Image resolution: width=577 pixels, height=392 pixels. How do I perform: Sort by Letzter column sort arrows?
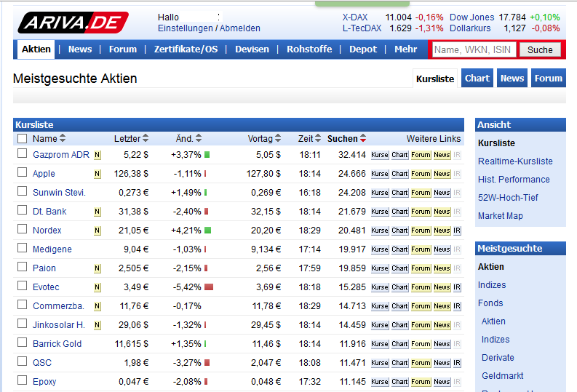(x=146, y=138)
